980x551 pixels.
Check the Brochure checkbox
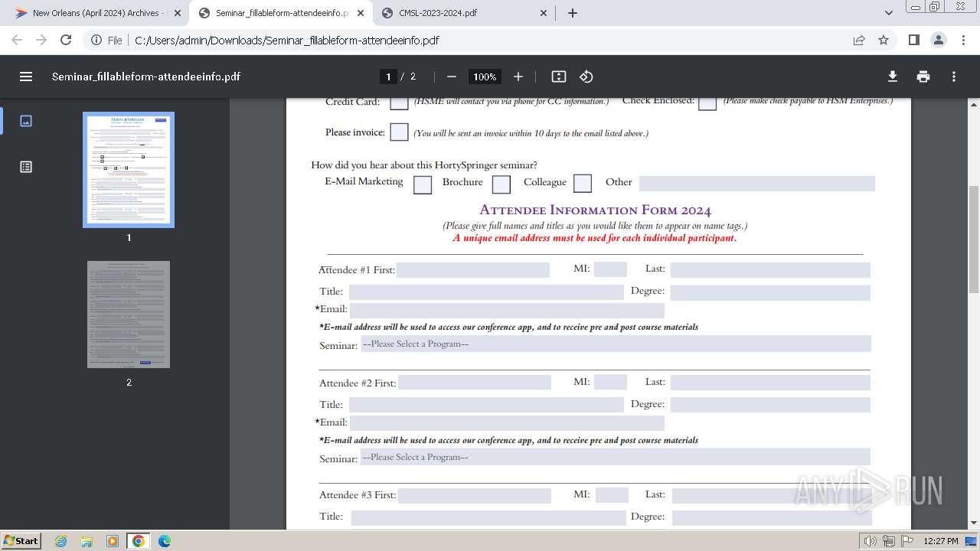point(501,184)
